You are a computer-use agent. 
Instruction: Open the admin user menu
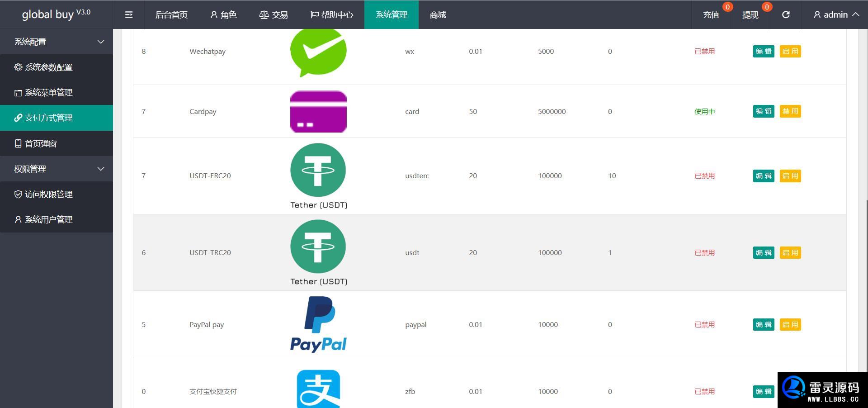(x=836, y=14)
